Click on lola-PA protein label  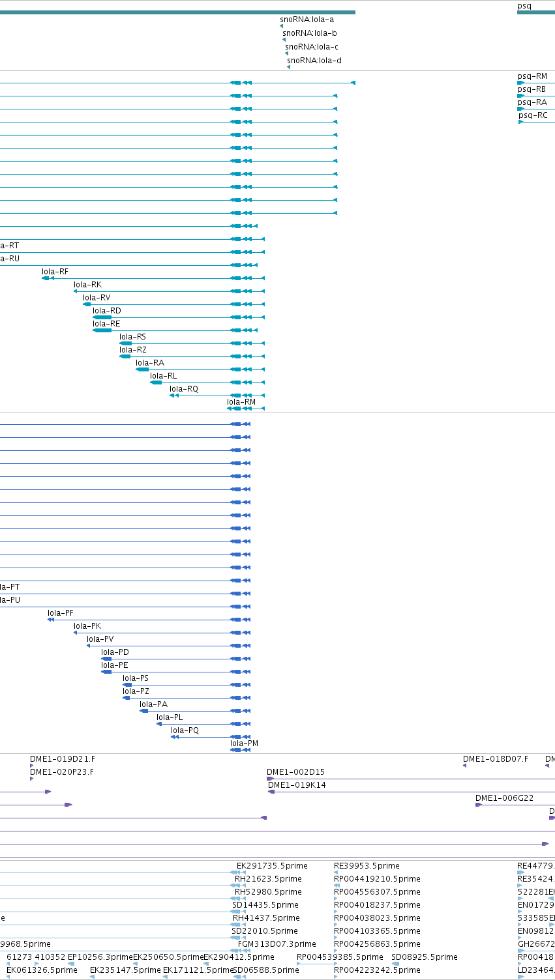point(153,704)
